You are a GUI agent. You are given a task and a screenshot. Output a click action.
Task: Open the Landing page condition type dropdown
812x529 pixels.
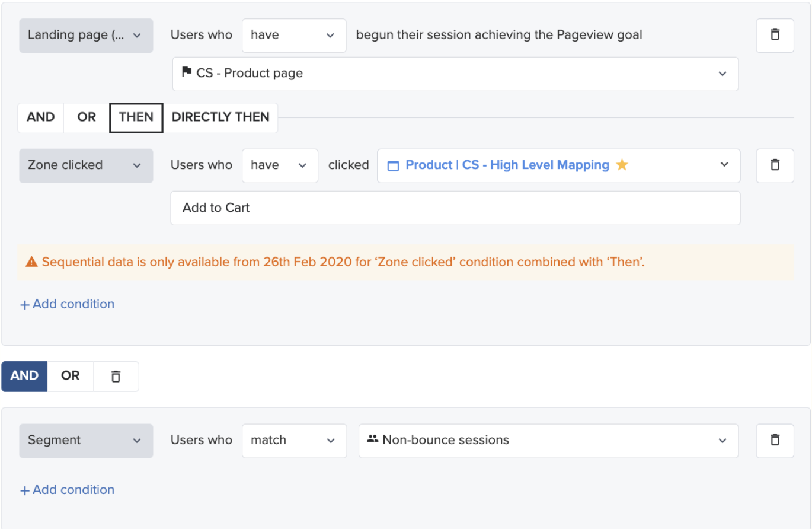point(86,35)
